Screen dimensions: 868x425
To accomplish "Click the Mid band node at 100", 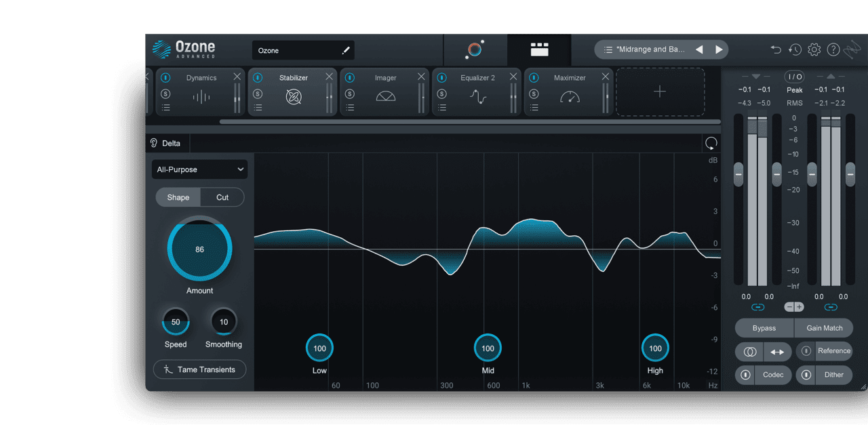I will (488, 348).
